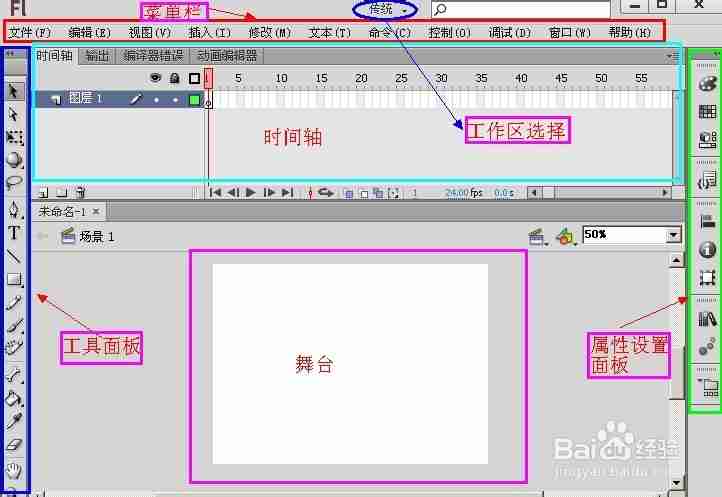The height and width of the screenshot is (497, 722).
Task: Switch to the 动画编辑器 tab
Action: tap(227, 56)
